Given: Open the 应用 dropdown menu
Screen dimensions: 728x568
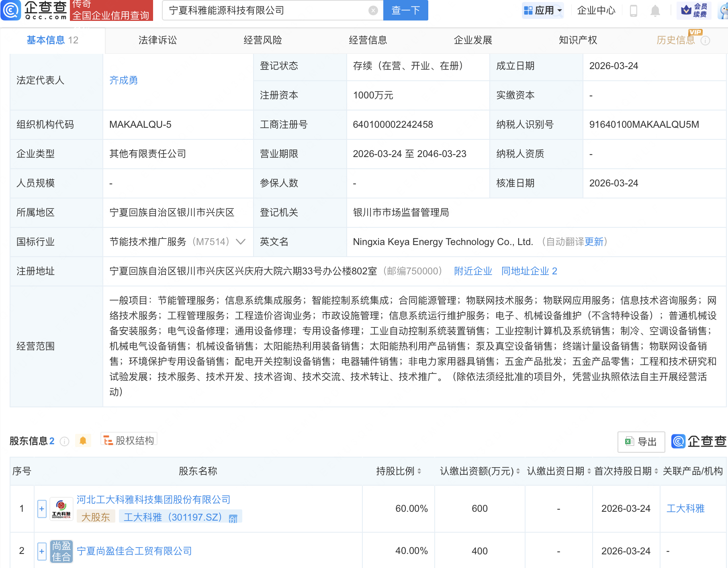Looking at the screenshot, I should [x=543, y=10].
